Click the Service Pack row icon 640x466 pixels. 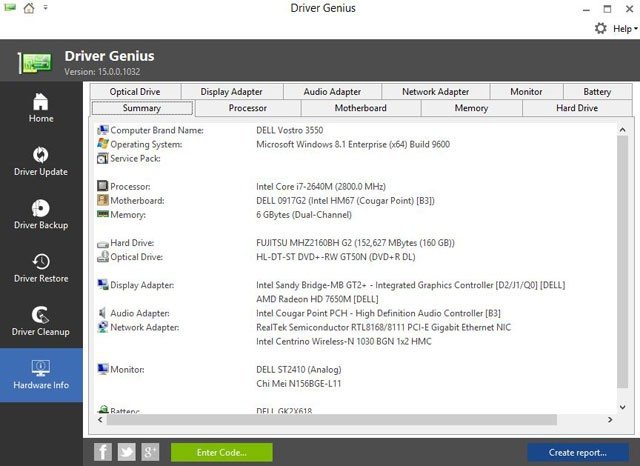point(103,158)
